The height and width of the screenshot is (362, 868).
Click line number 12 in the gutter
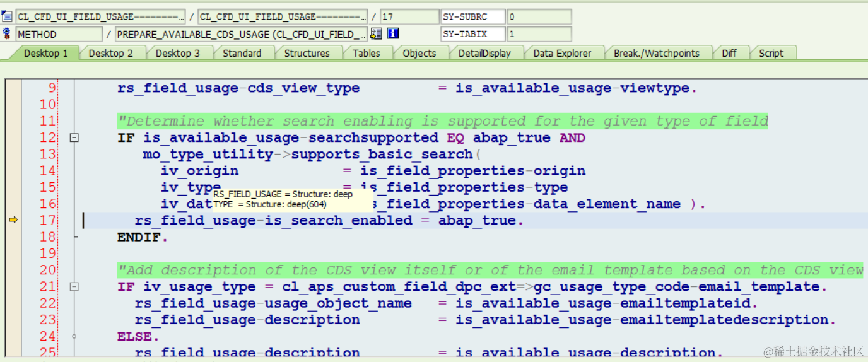[47, 137]
